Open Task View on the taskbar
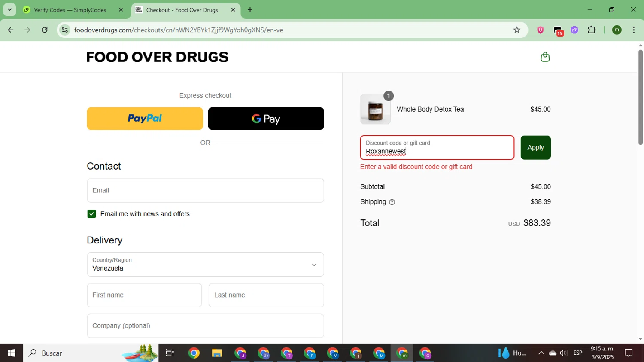Image resolution: width=644 pixels, height=362 pixels. (x=170, y=353)
